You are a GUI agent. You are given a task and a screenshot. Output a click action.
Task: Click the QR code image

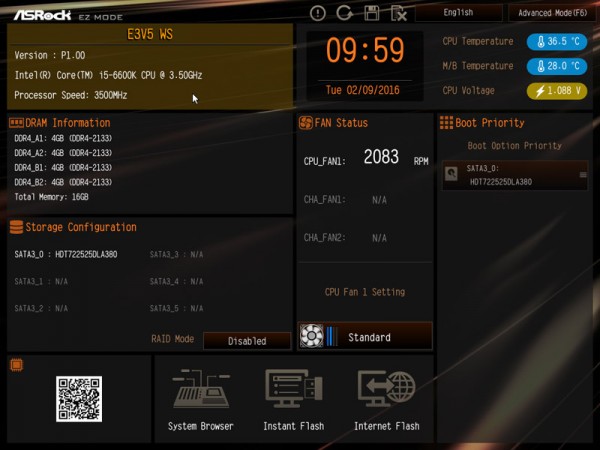(79, 399)
